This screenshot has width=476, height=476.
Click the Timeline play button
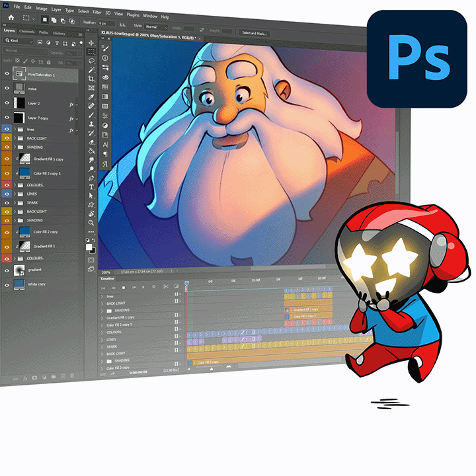click(134, 287)
